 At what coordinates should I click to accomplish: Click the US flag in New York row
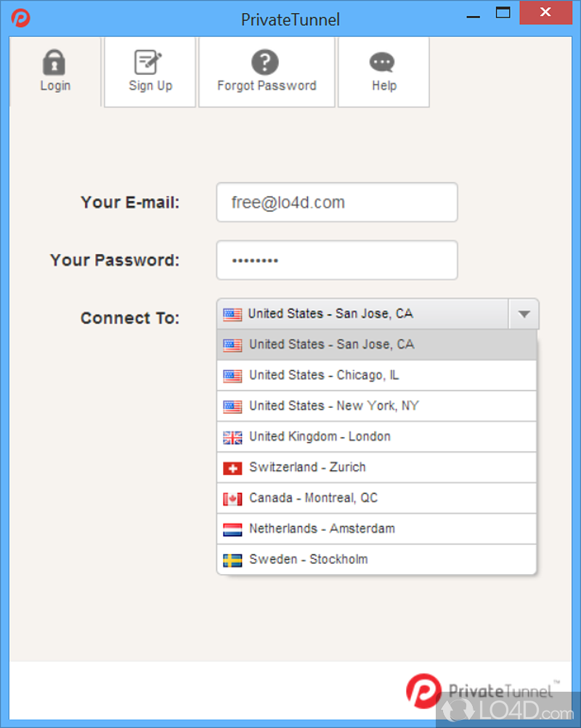(x=232, y=406)
